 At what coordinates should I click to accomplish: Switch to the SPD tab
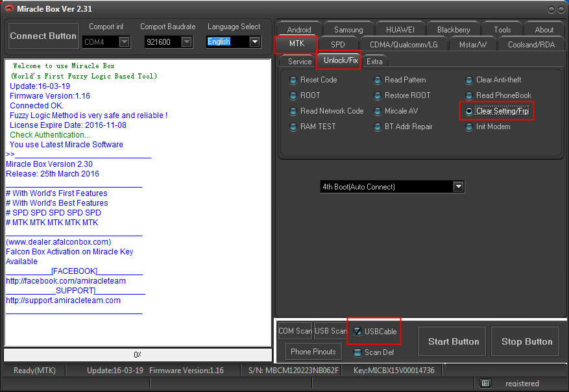(x=338, y=44)
